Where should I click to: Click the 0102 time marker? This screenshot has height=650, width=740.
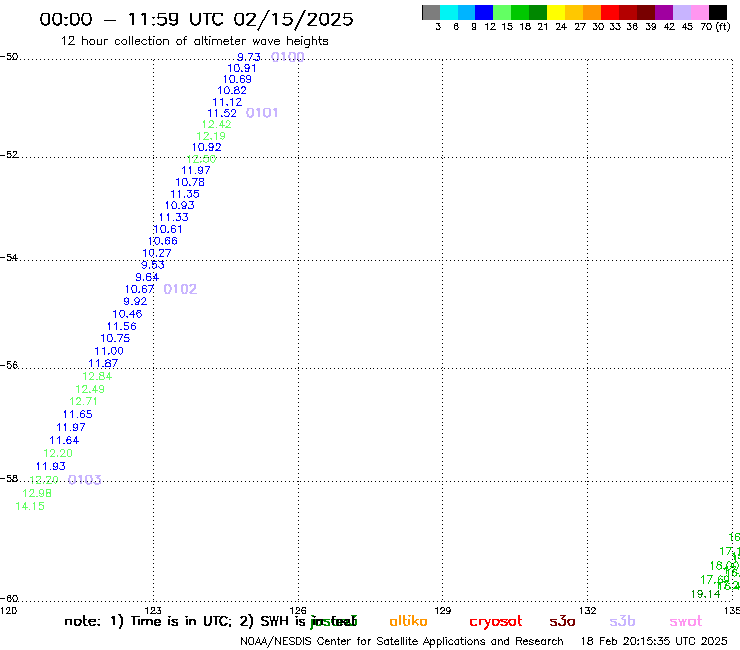[x=180, y=289]
